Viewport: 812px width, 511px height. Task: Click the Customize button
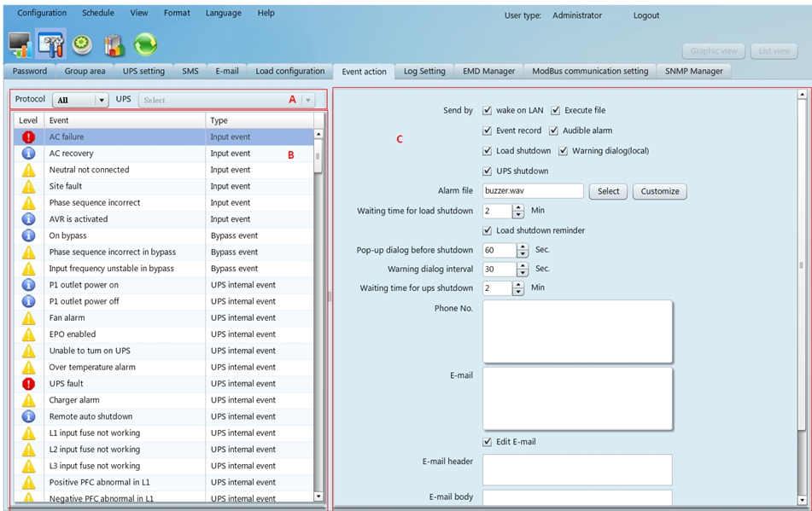[660, 191]
